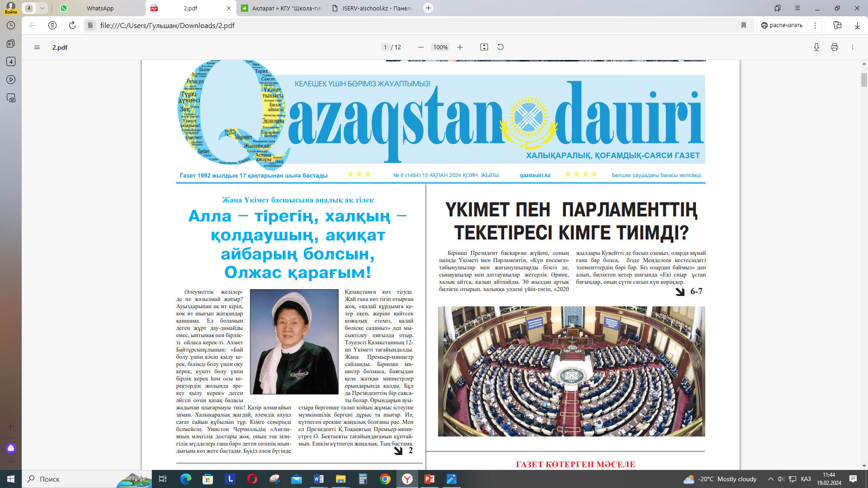Go back to previous page
This screenshot has width=868, height=488.
coord(33,25)
